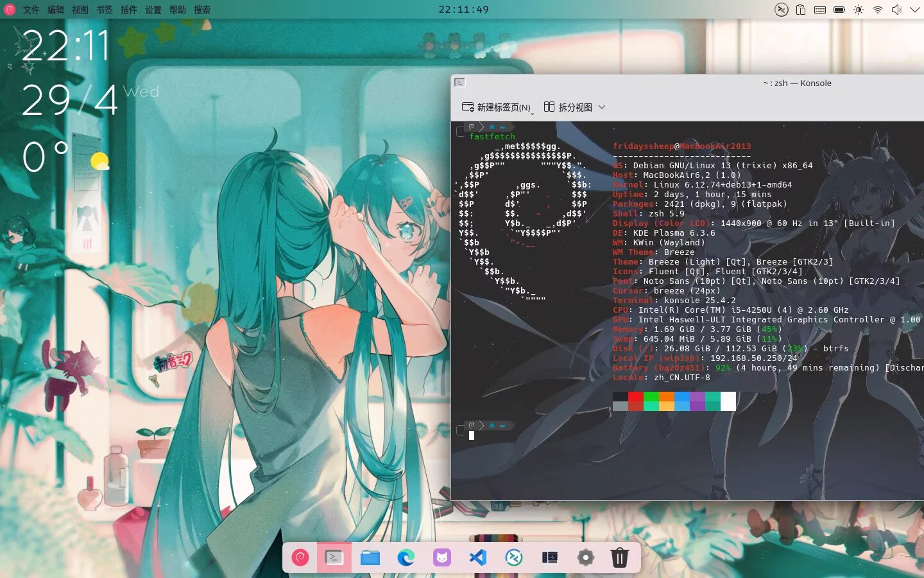924x578 pixels.
Task: Open the 视图 menu
Action: click(x=80, y=10)
